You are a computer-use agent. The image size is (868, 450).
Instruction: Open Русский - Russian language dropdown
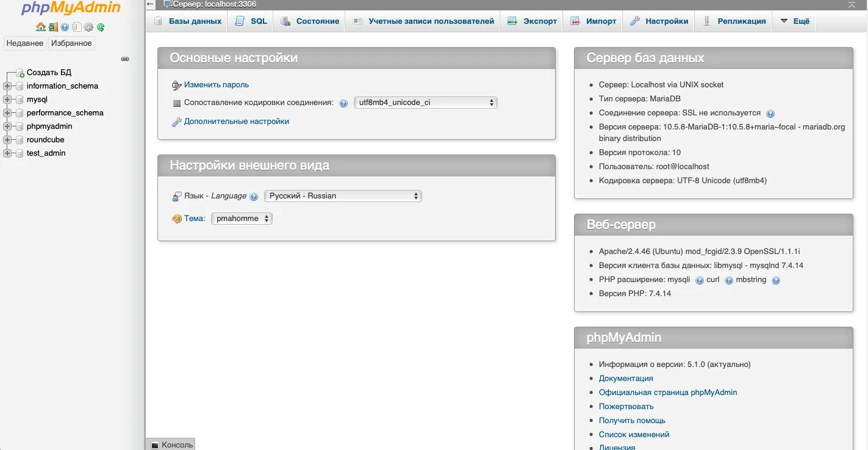[x=343, y=196]
